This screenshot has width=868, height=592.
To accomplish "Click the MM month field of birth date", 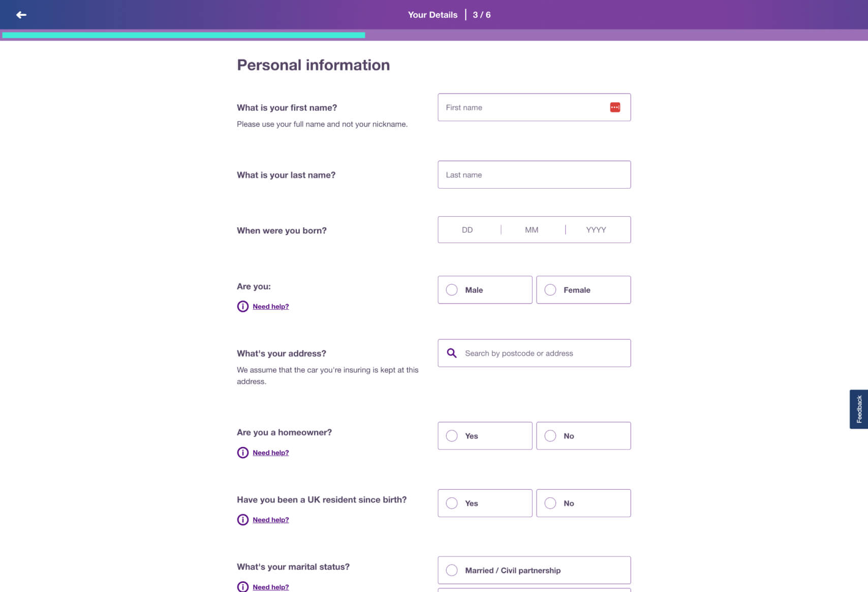I will tap(532, 230).
